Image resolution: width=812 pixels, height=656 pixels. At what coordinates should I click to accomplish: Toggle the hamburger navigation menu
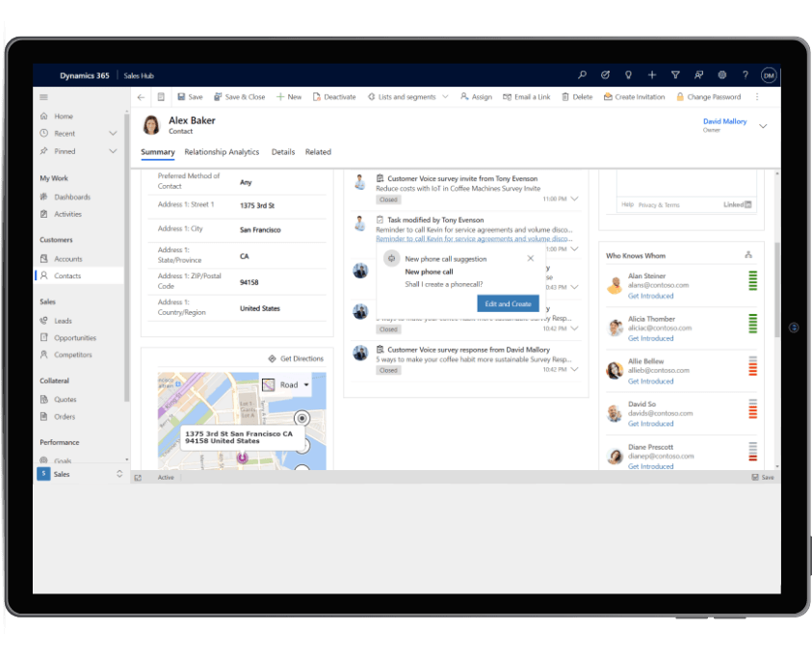tap(44, 97)
